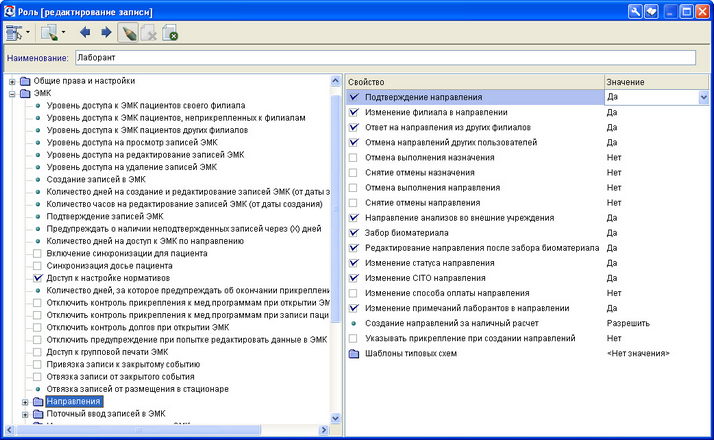The width and height of the screenshot is (714, 440).
Task: Uncheck Доступ к настройке нормативов
Action: coord(37,278)
